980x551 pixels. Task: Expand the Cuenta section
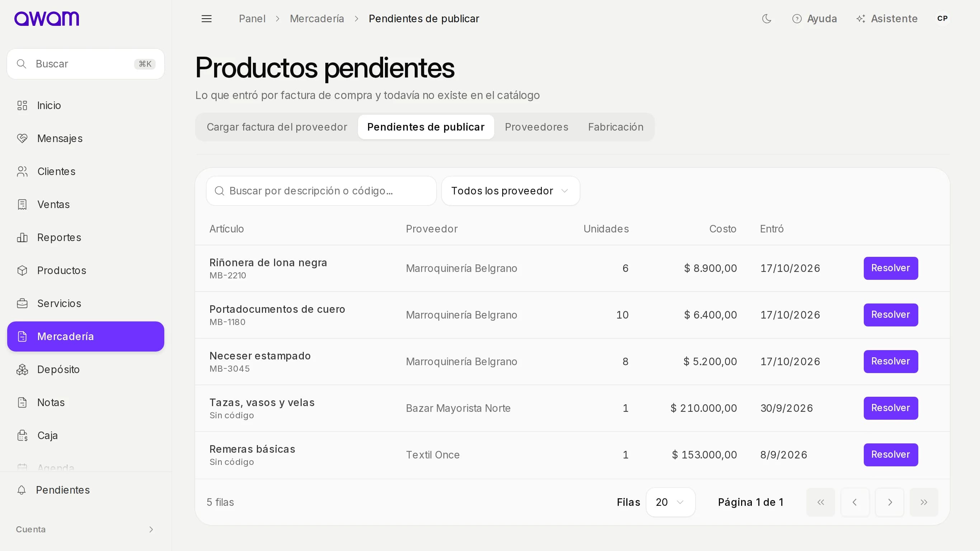86,529
